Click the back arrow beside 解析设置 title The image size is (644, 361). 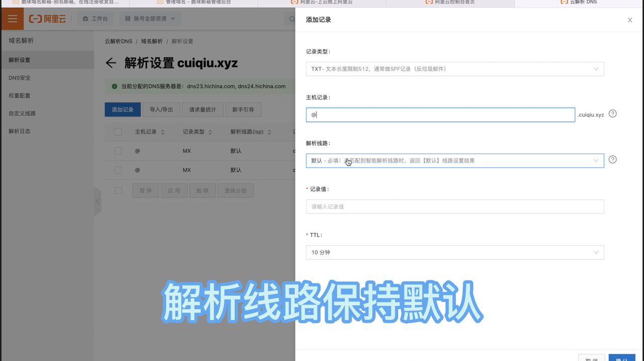click(111, 63)
